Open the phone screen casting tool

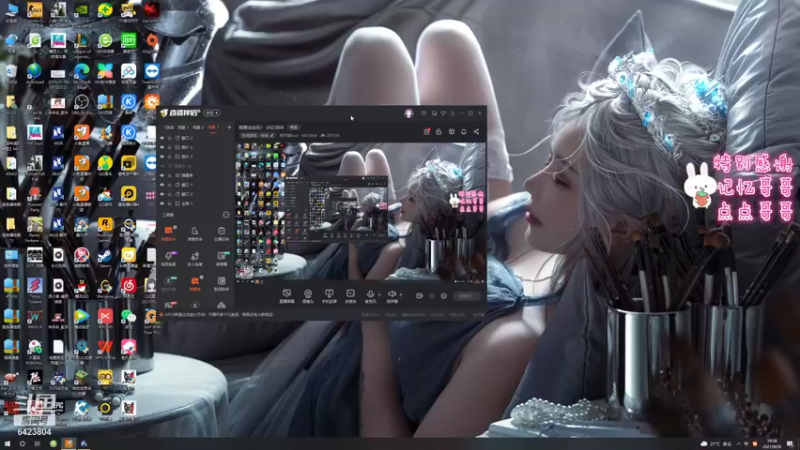(329, 295)
